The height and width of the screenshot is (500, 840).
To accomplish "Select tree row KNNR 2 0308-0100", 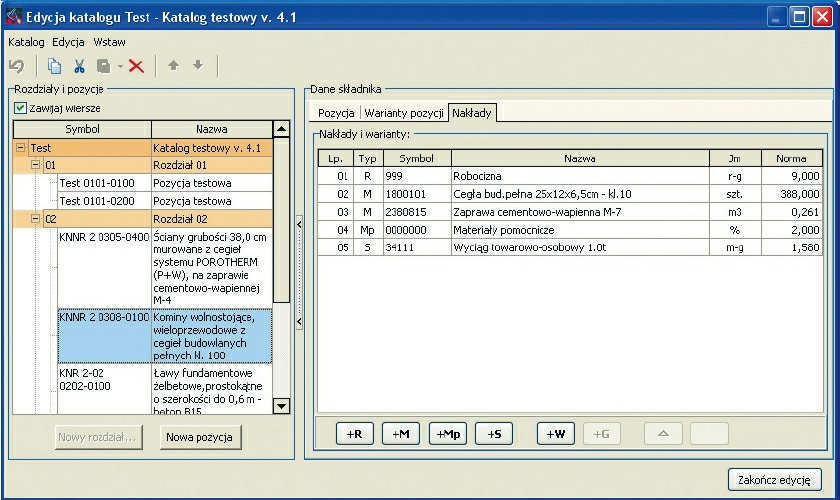I will point(164,336).
